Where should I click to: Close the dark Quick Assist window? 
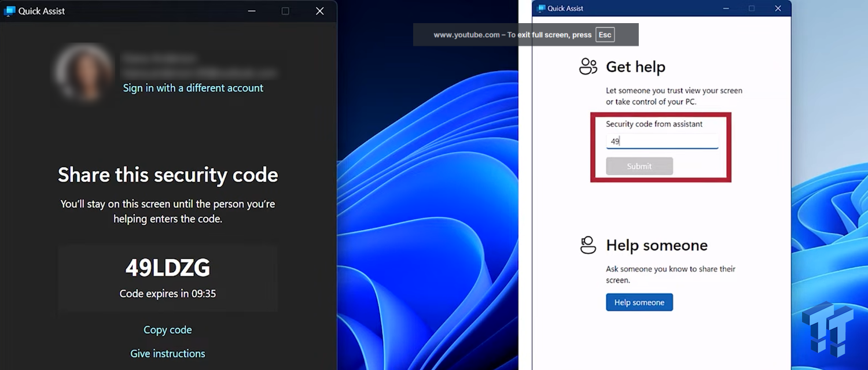(319, 11)
